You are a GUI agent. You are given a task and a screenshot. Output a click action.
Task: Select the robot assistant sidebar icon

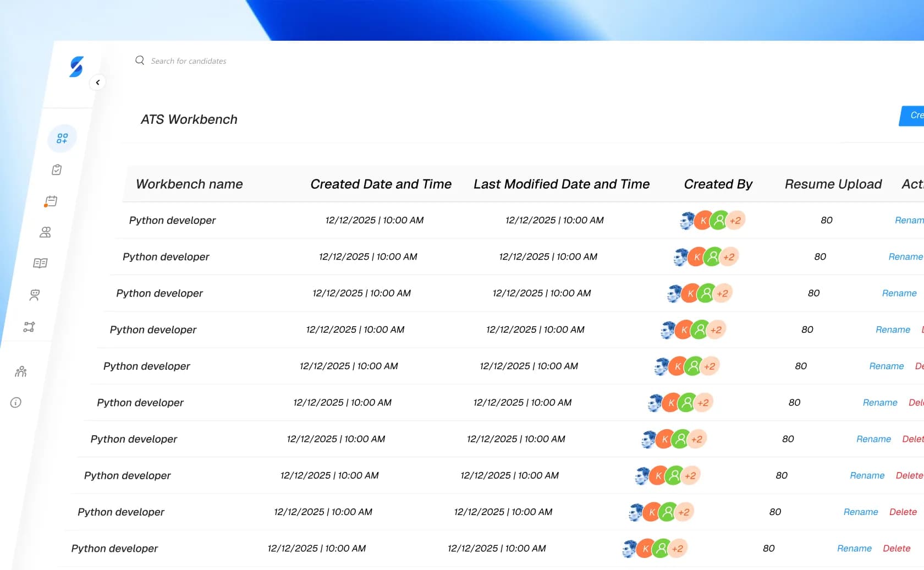(x=35, y=295)
